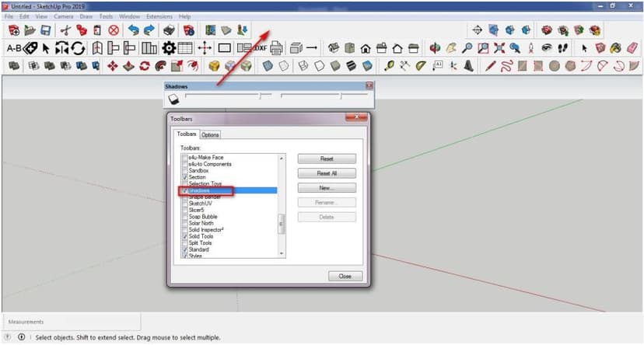
Task: Select the red Line pencil tool
Action: click(490, 65)
